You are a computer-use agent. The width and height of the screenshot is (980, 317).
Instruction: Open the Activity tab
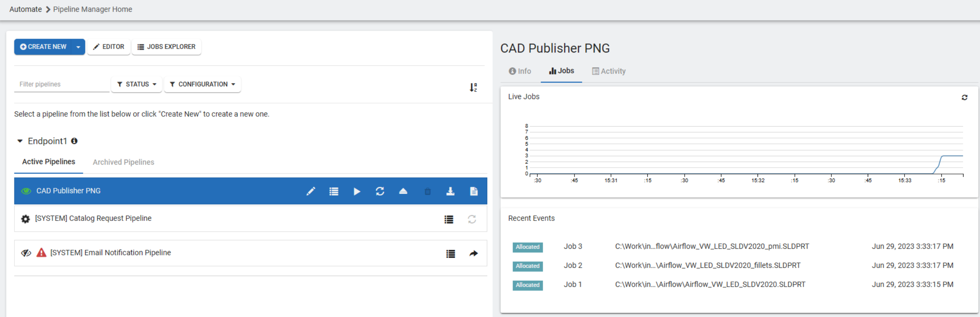[x=609, y=71]
